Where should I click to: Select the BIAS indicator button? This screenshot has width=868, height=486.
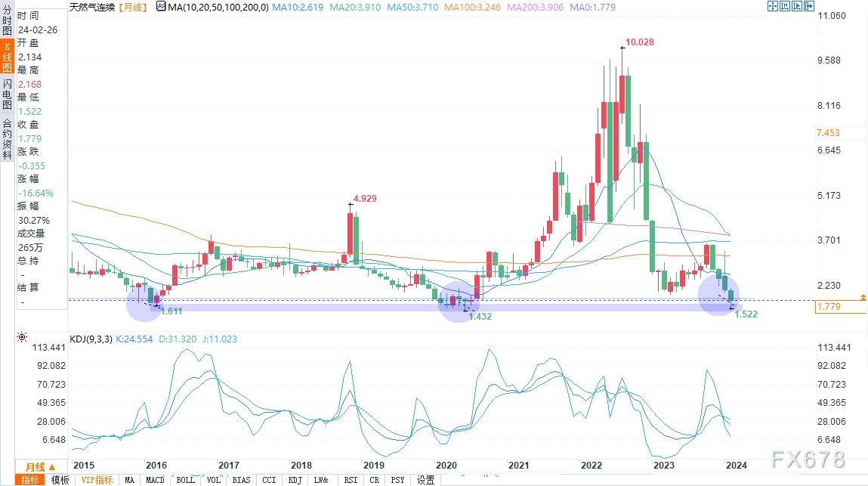coord(241,480)
